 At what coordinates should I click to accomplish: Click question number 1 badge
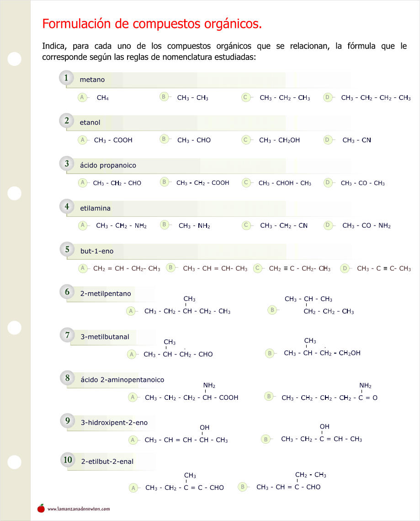coord(66,78)
